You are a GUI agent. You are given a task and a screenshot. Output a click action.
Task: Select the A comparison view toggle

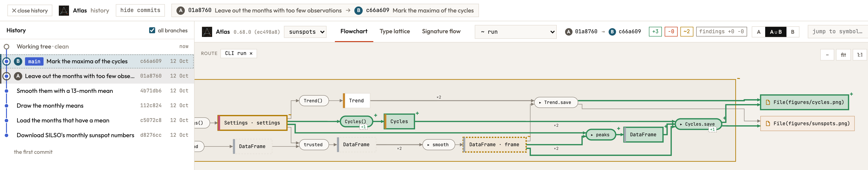click(x=758, y=32)
